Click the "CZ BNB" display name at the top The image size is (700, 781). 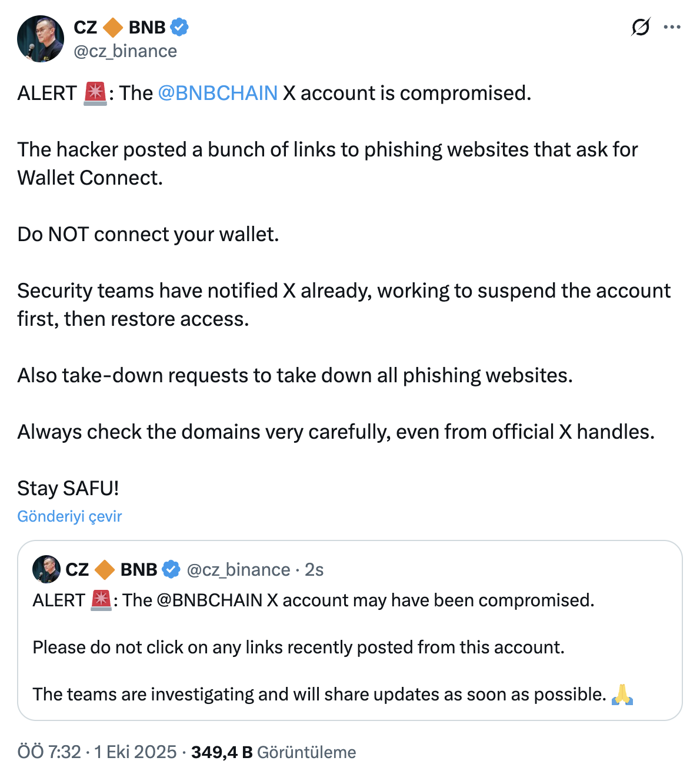(119, 27)
